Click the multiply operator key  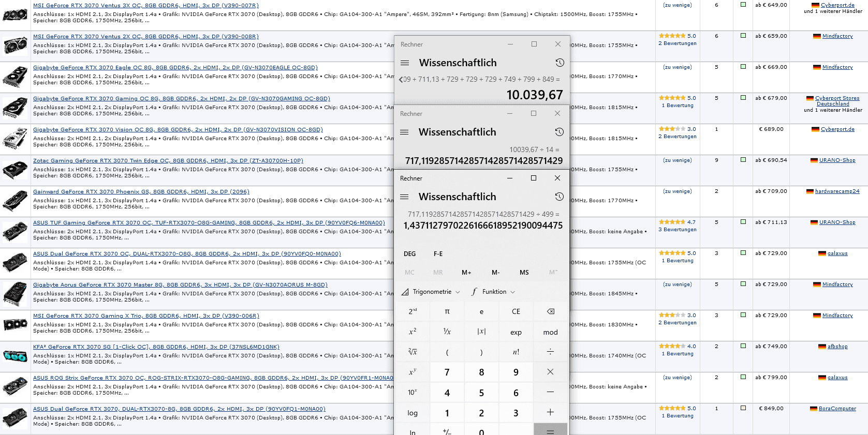coord(550,372)
